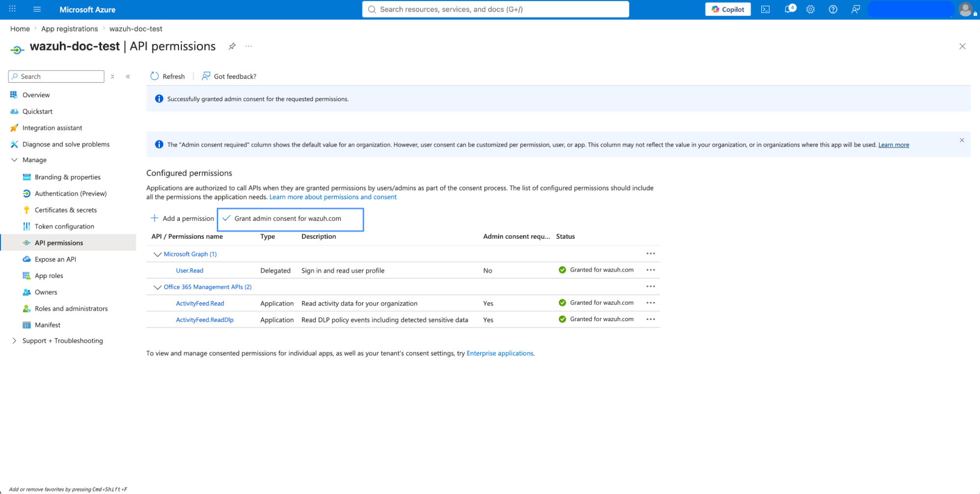The height and width of the screenshot is (494, 980).
Task: Click the Status column header
Action: [x=565, y=236]
